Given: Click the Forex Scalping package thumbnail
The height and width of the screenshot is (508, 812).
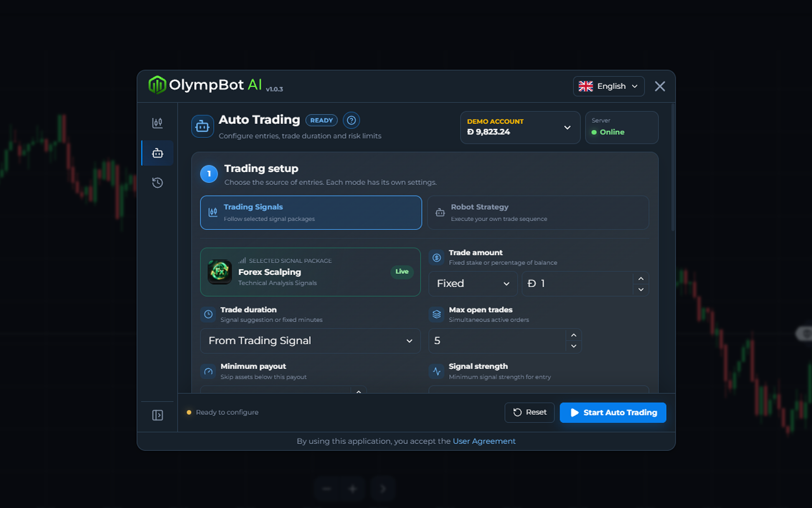Looking at the screenshot, I should 219,272.
